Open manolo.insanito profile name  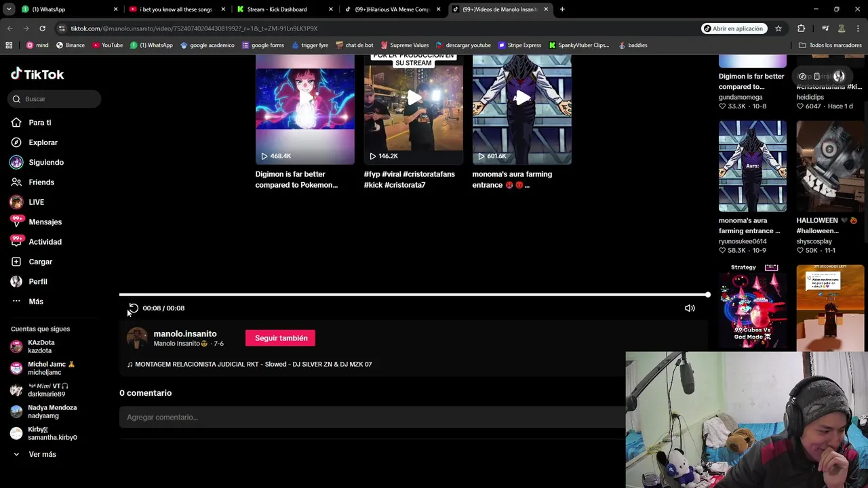click(185, 333)
